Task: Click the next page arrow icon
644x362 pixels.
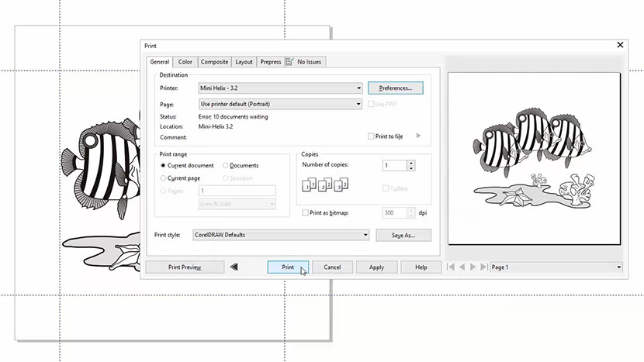Action: [x=473, y=267]
